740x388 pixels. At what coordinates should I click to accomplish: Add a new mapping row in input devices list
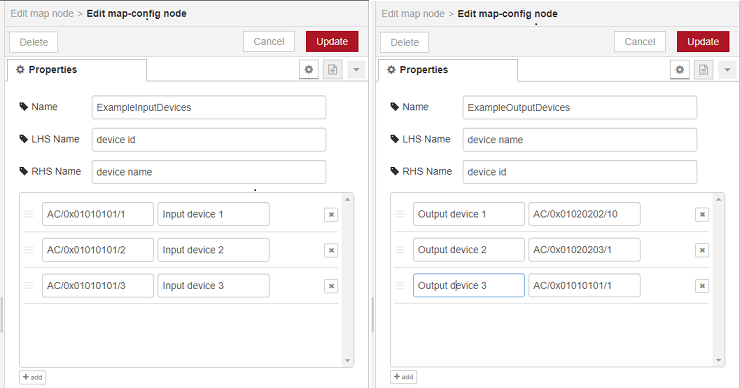[x=33, y=377]
